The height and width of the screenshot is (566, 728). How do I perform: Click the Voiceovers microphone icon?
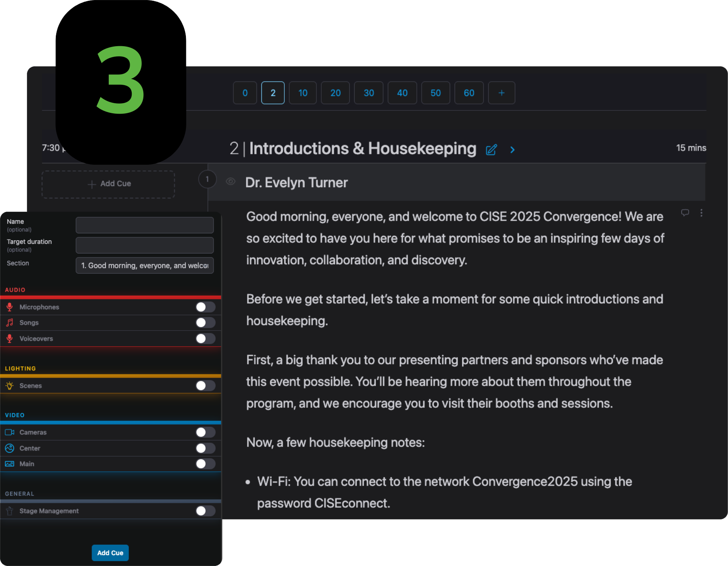click(x=10, y=339)
